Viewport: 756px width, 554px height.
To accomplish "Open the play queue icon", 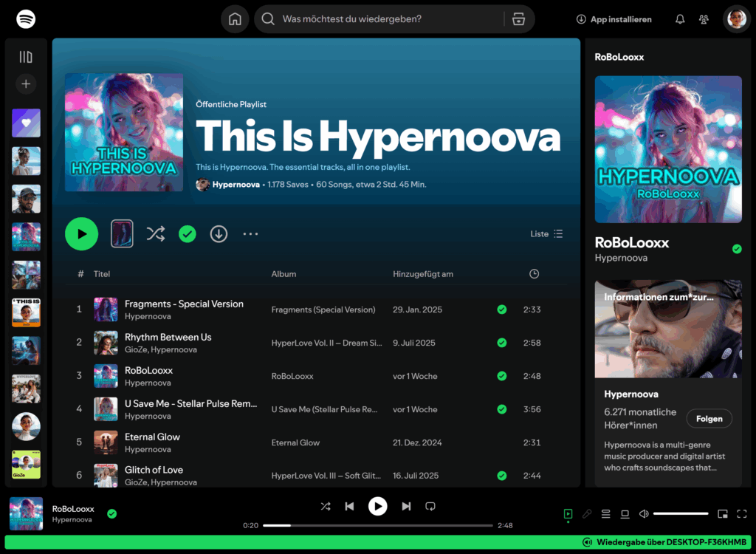I will click(606, 514).
